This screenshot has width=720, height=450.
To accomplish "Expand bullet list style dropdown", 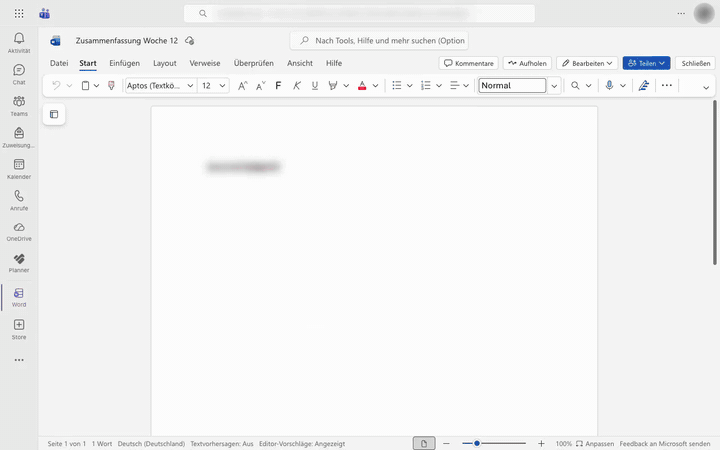I will [x=410, y=85].
